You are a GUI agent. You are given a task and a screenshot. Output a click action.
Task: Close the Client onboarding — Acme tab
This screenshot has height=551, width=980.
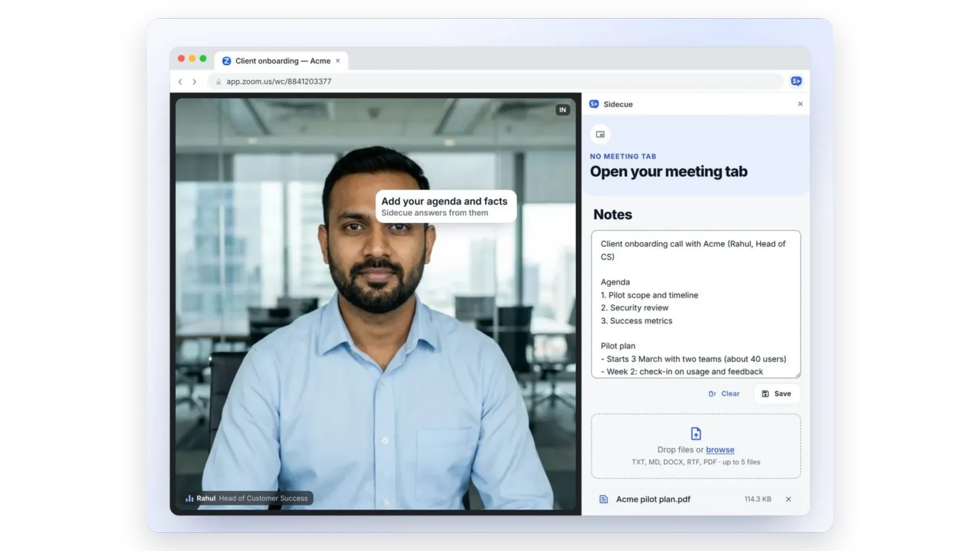pyautogui.click(x=338, y=61)
